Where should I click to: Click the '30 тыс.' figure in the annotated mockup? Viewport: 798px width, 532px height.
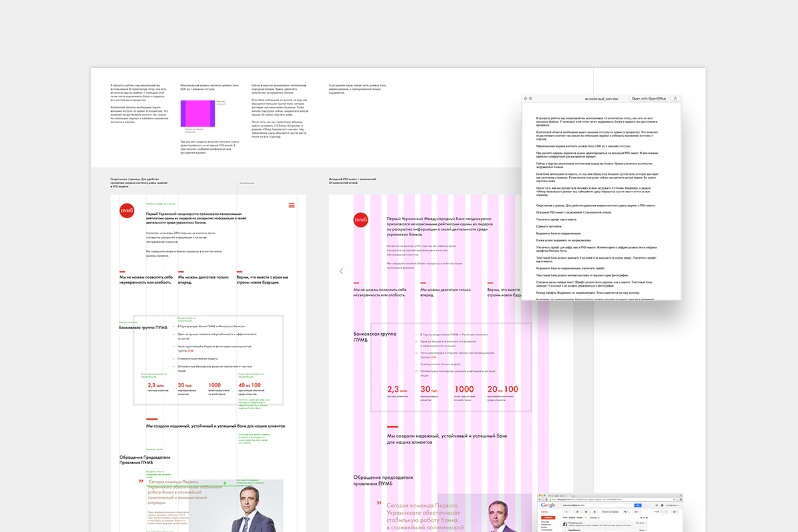(185, 385)
